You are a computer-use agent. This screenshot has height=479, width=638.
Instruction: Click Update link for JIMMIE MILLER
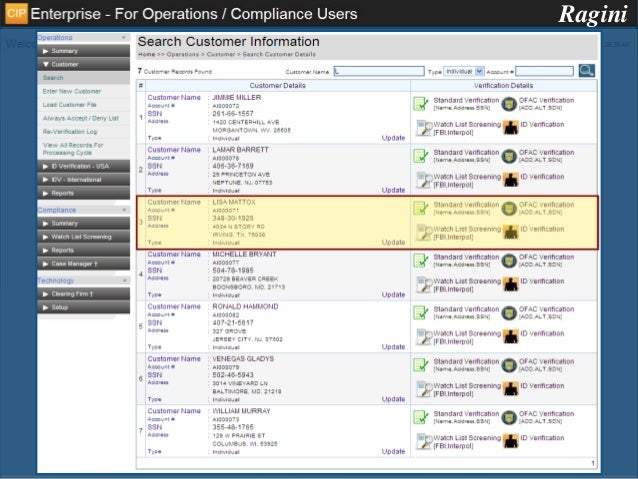pos(393,138)
